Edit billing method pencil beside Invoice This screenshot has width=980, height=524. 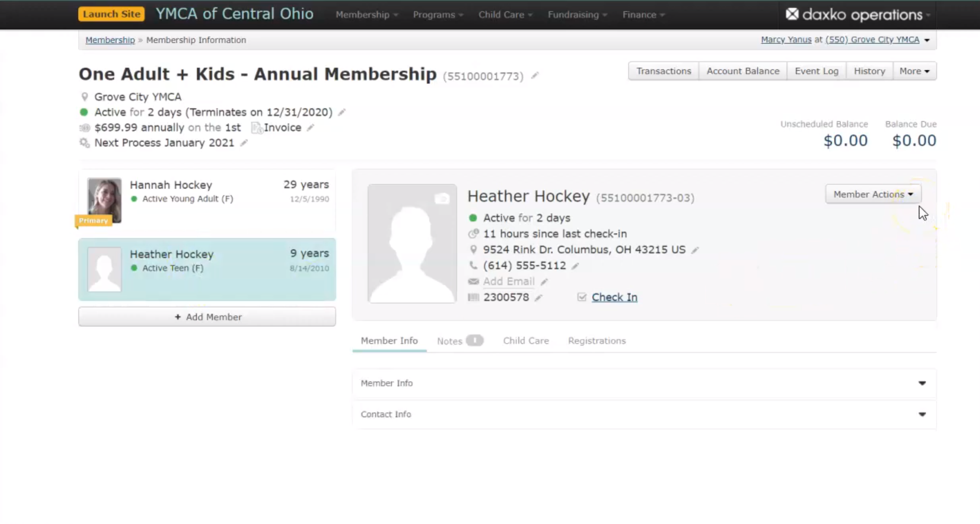pos(310,127)
